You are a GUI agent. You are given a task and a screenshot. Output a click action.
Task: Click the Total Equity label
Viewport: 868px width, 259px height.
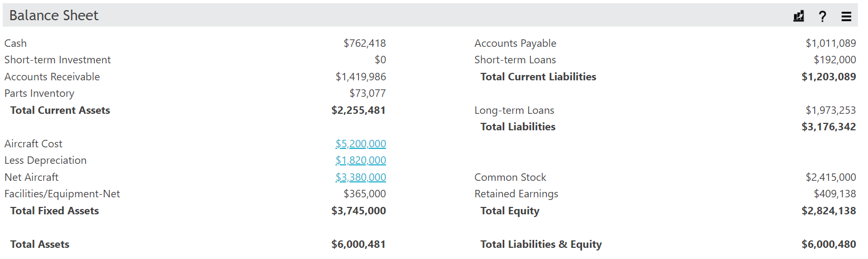510,211
